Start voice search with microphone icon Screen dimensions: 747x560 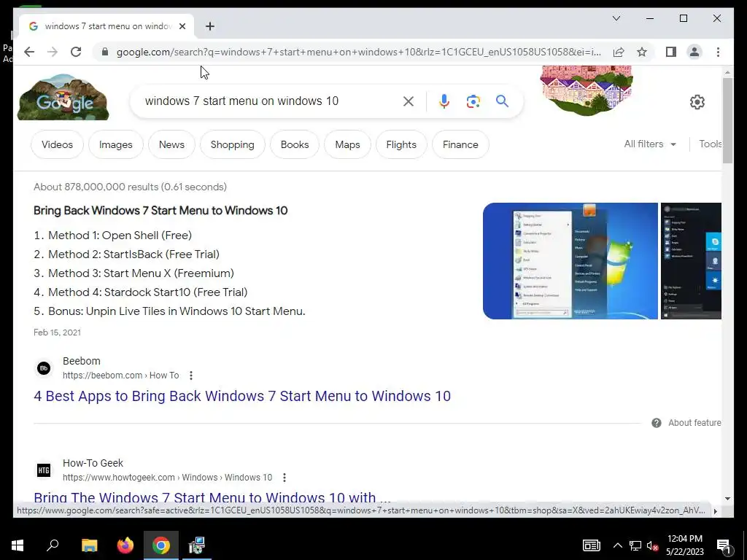(444, 101)
